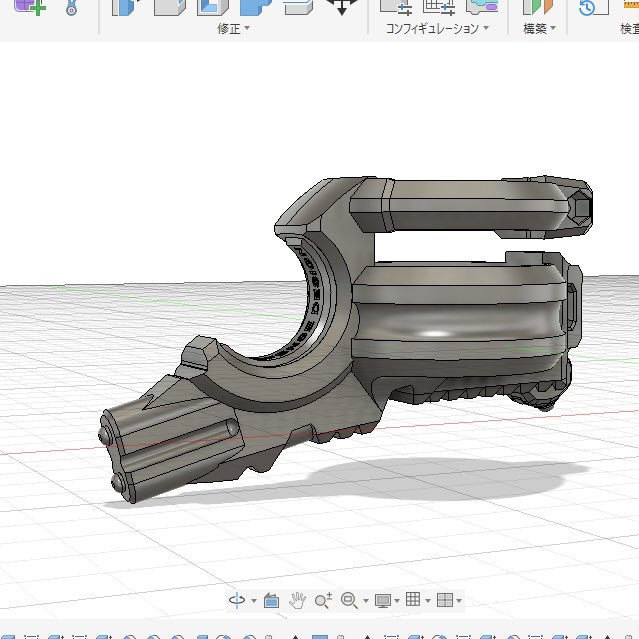Screen dimensions: 639x639
Task: Activate the Orbit navigation tool
Action: 237,600
